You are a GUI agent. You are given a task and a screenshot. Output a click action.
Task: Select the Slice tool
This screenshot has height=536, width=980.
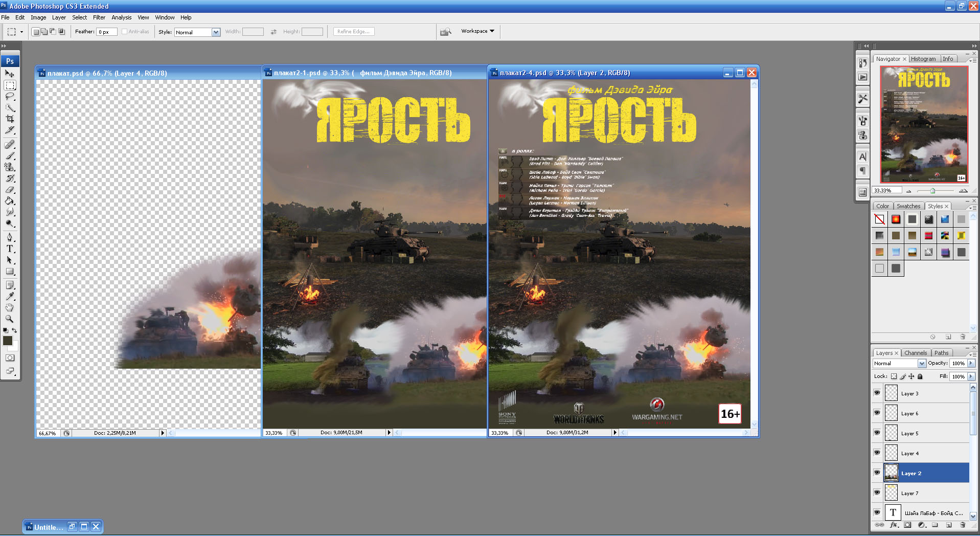click(10, 130)
